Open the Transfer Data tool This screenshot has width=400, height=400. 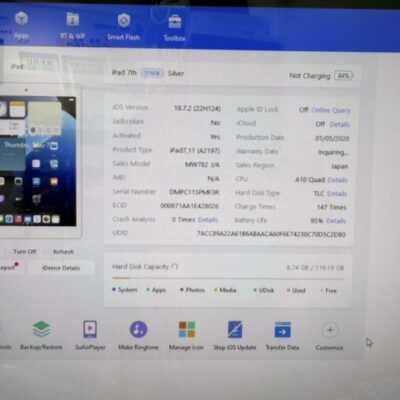(x=282, y=330)
